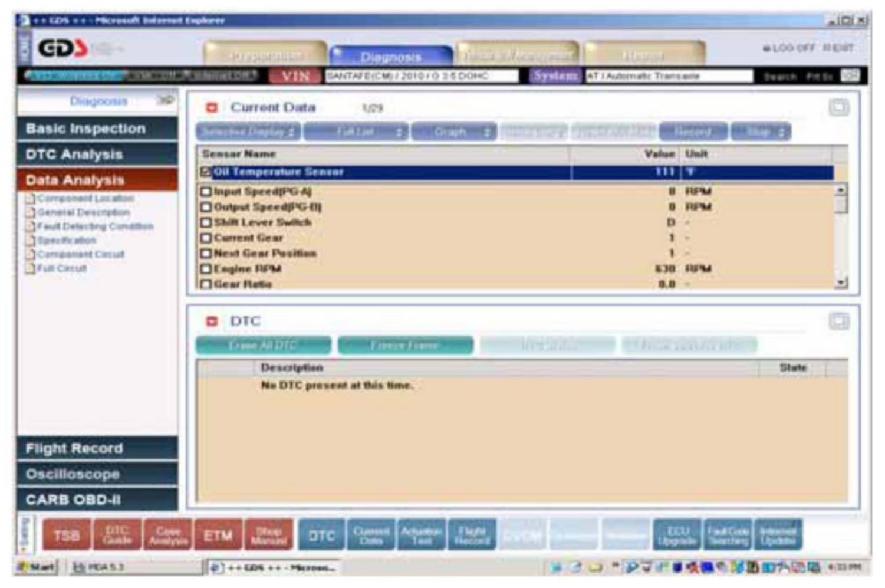Viewport: 885px width, 588px height.
Task: Expand the Full List dropdown
Action: tap(356, 132)
